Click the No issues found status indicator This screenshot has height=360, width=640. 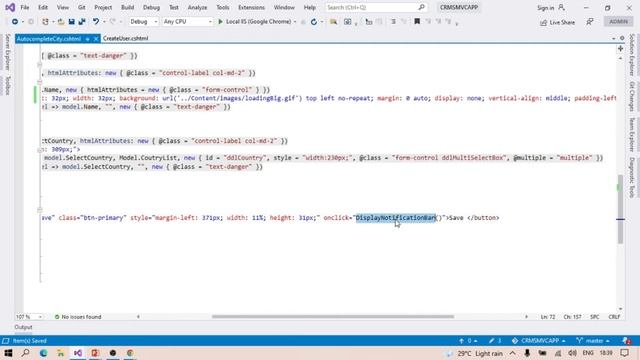tap(78, 317)
